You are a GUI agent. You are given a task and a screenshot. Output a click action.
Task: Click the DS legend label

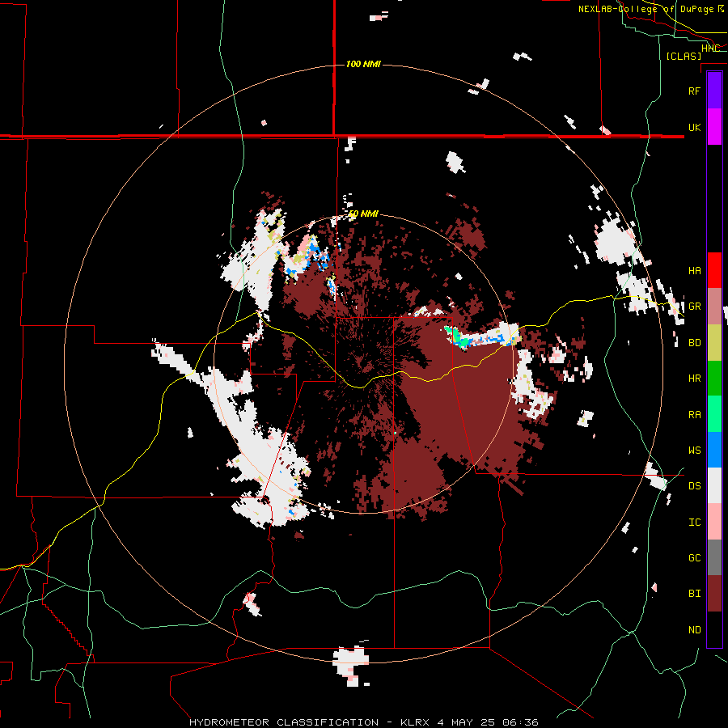(x=694, y=486)
